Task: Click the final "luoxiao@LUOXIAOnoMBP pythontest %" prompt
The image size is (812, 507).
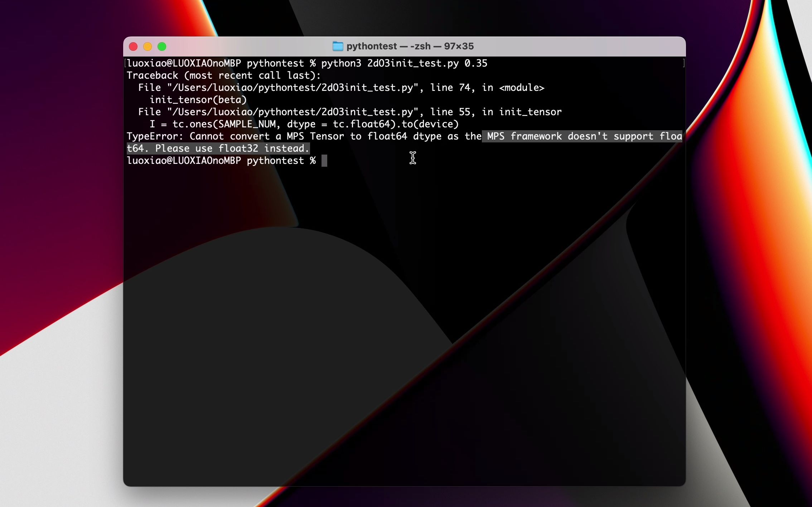Action: point(221,161)
